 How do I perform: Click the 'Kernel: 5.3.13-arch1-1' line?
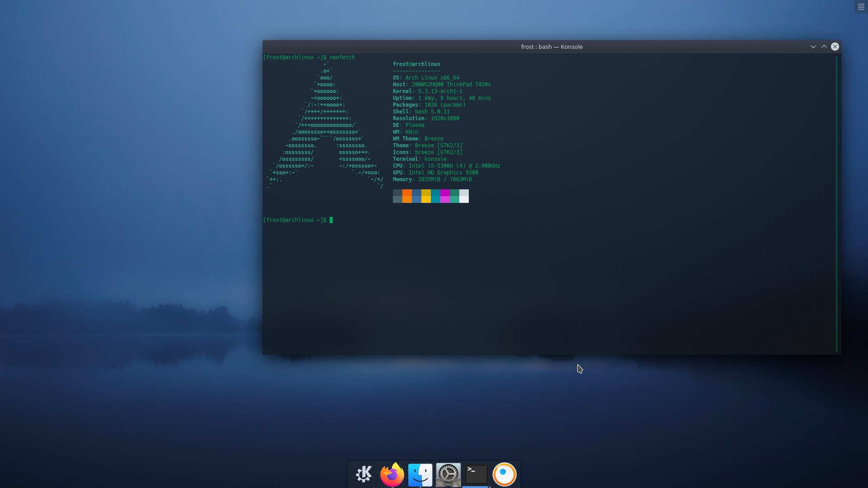coord(428,91)
